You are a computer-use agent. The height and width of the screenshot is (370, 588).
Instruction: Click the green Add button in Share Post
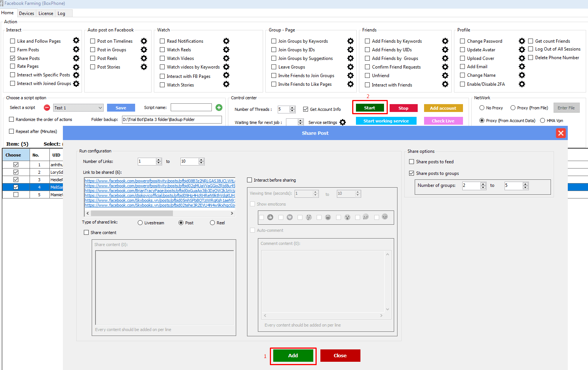(x=293, y=355)
